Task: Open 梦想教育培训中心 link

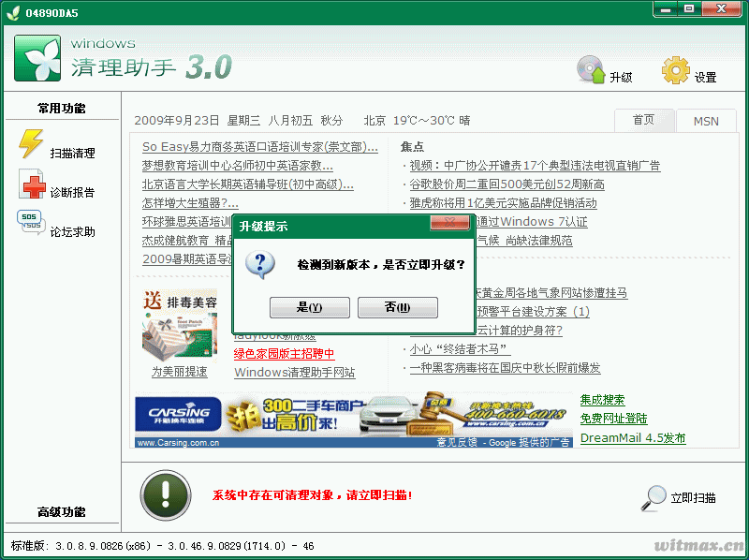Action: 238,166
